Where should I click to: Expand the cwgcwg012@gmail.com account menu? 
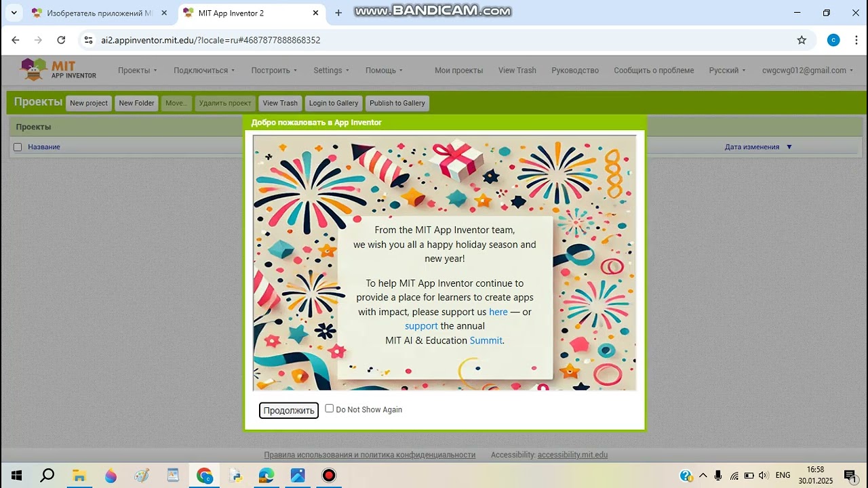tap(808, 70)
